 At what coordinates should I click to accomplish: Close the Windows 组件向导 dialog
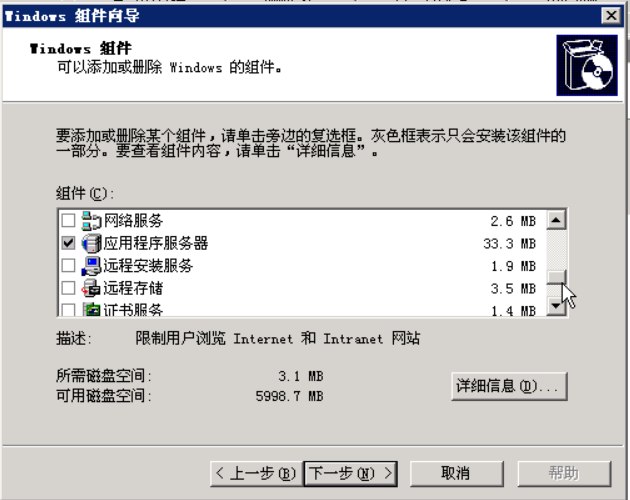611,16
